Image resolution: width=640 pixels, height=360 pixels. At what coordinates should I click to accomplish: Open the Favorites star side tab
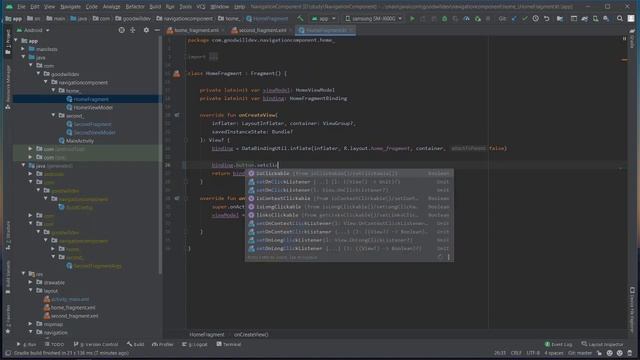pyautogui.click(x=8, y=319)
